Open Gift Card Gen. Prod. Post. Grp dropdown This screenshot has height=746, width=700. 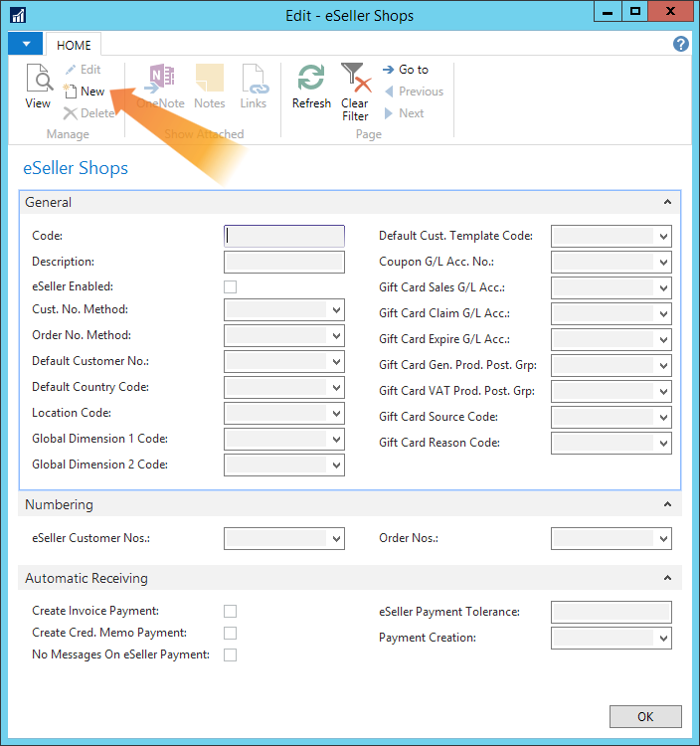click(x=664, y=365)
